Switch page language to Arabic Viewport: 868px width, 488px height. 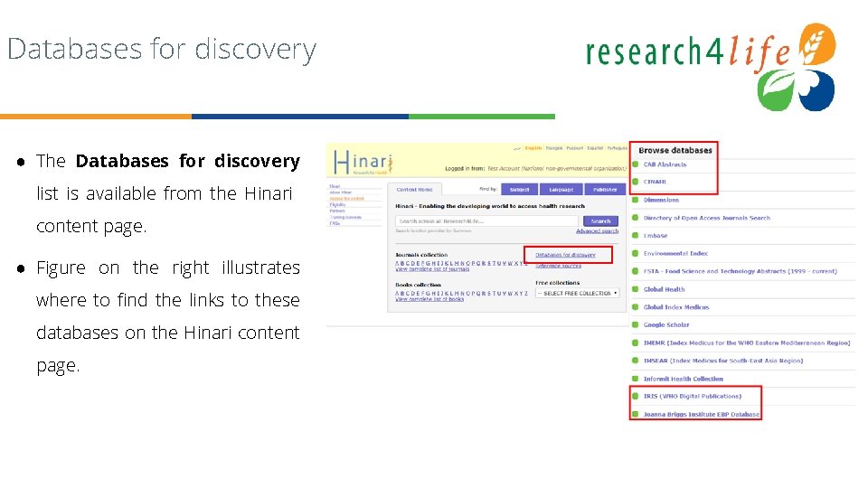pyautogui.click(x=517, y=148)
